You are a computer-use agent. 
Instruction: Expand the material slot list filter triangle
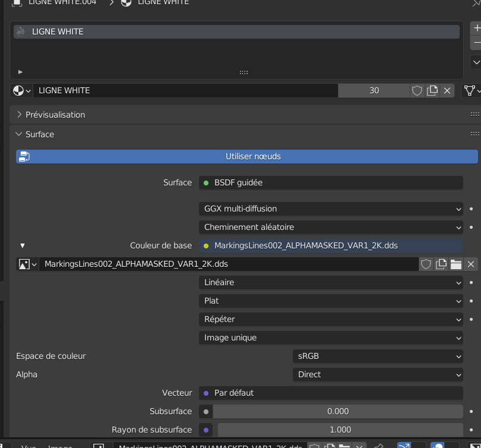click(20, 72)
